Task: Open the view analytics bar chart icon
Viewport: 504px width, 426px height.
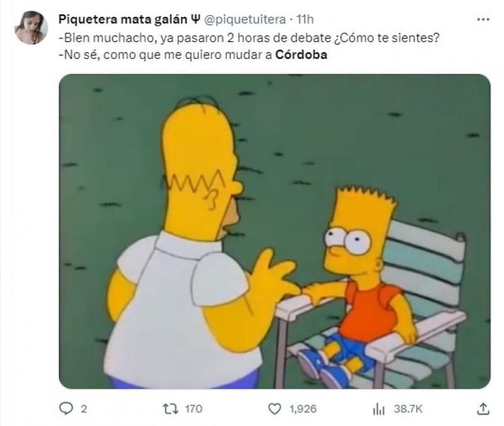Action: tap(378, 409)
